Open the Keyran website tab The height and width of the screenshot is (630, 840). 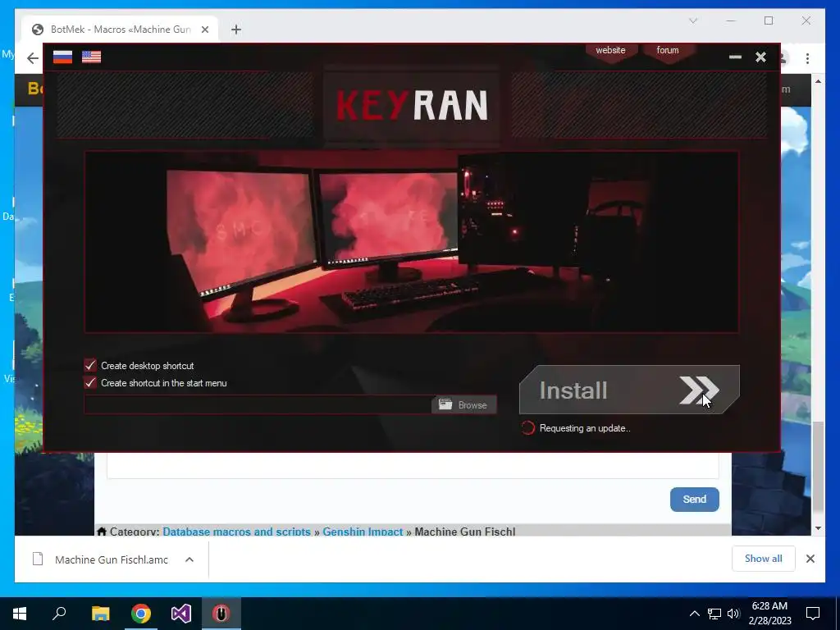click(610, 51)
